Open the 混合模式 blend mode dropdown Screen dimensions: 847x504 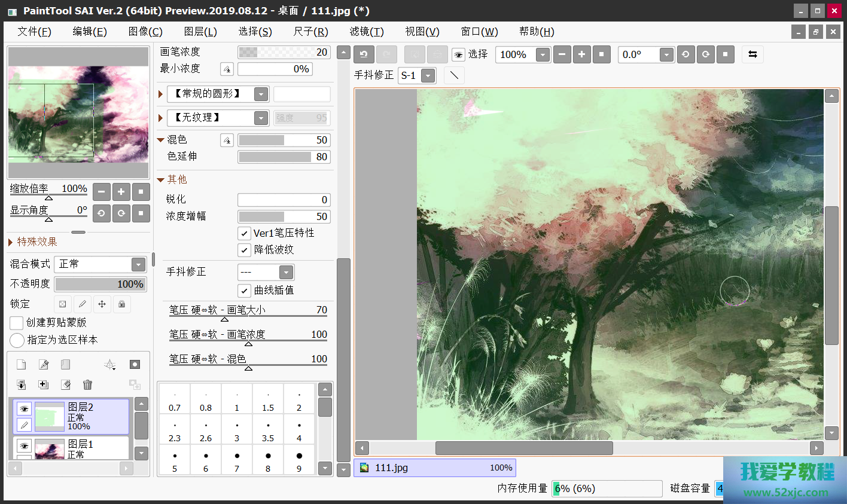tap(138, 264)
